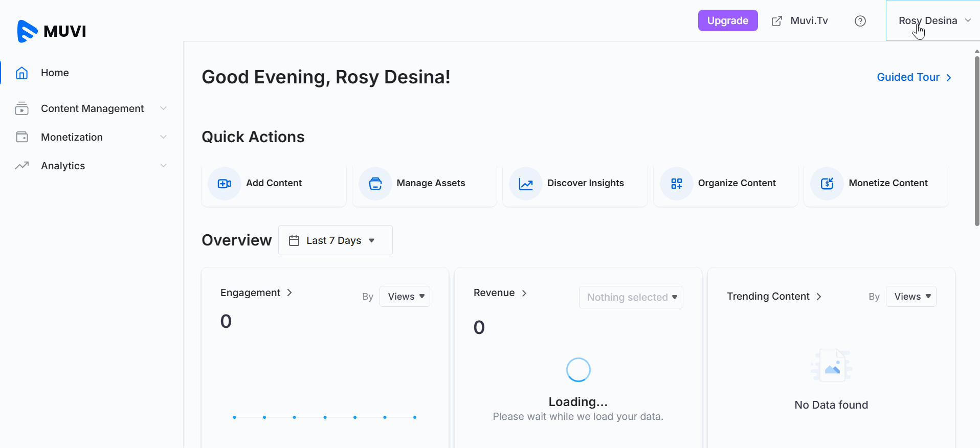Open the Trending Content Views dropdown
Viewport: 980px width, 448px height.
[911, 297]
